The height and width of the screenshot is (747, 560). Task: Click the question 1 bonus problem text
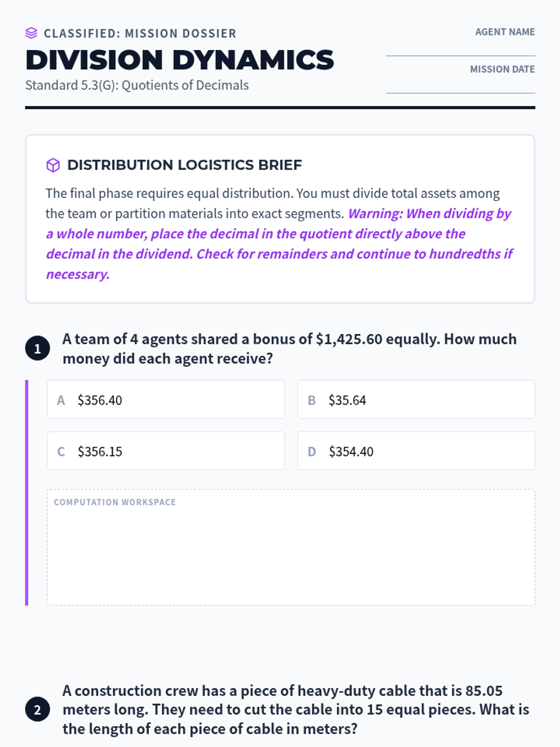point(289,349)
